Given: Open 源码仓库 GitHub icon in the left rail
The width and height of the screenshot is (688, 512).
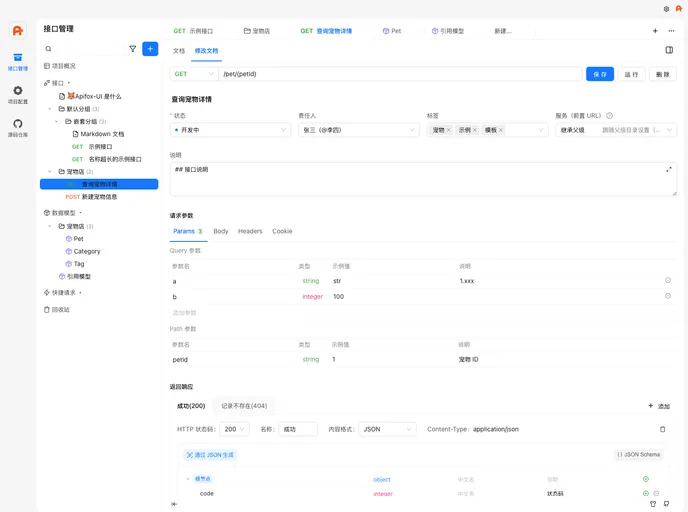Looking at the screenshot, I should (x=18, y=128).
